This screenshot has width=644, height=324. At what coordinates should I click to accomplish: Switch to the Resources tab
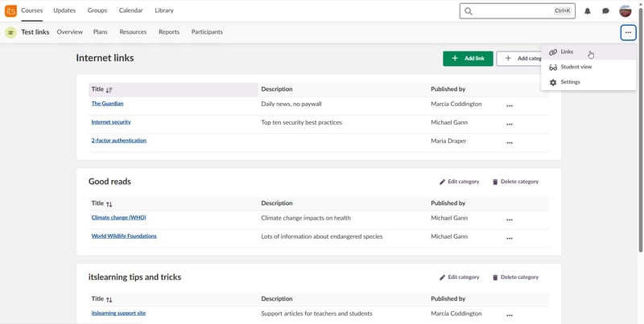point(133,32)
